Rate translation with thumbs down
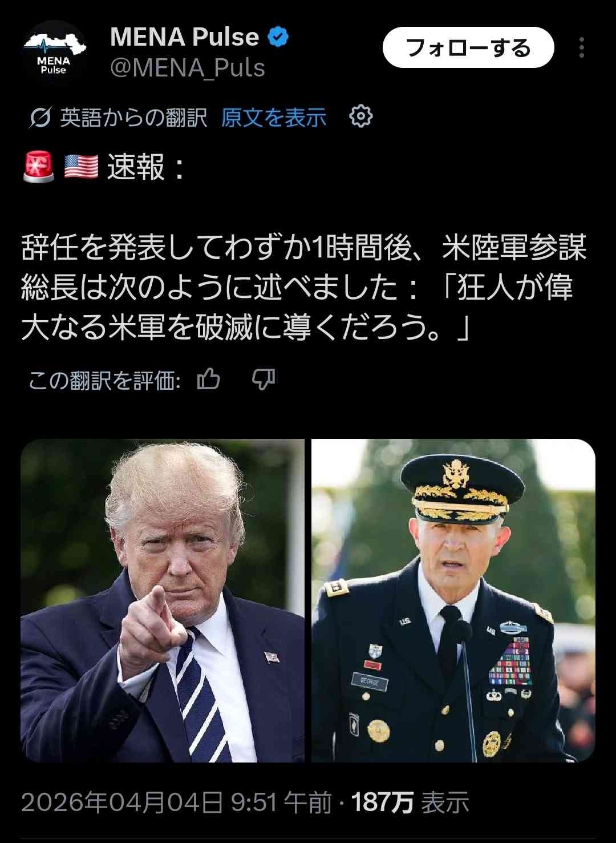 pyautogui.click(x=264, y=379)
